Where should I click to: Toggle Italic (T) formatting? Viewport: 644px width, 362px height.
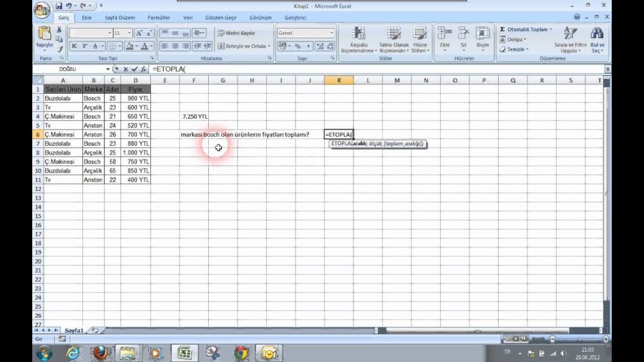coord(85,46)
